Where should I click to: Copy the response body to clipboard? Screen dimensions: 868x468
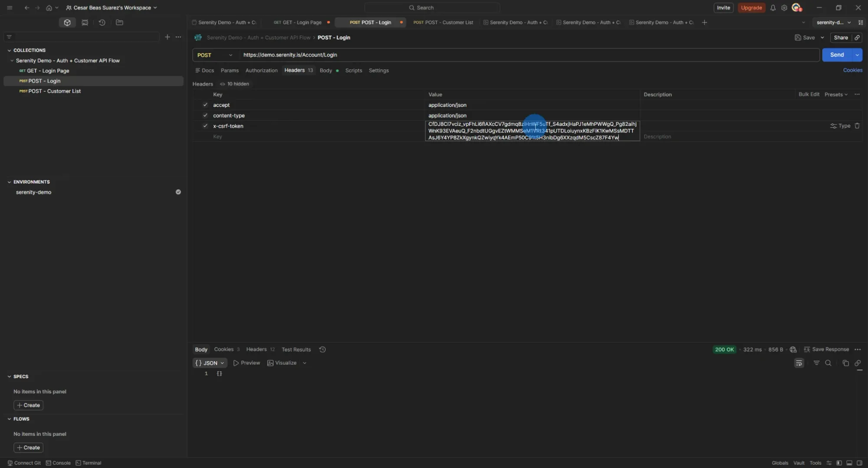coord(845,363)
